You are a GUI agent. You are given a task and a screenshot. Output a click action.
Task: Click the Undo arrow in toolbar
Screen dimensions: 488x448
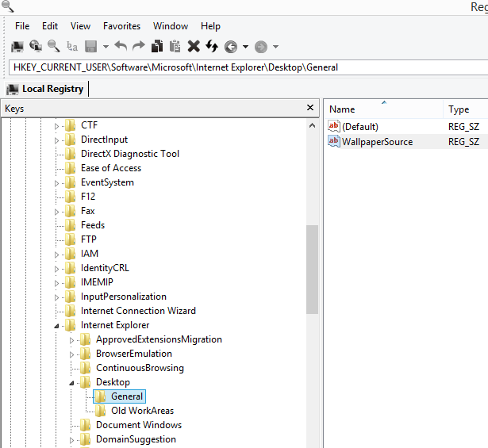click(121, 47)
